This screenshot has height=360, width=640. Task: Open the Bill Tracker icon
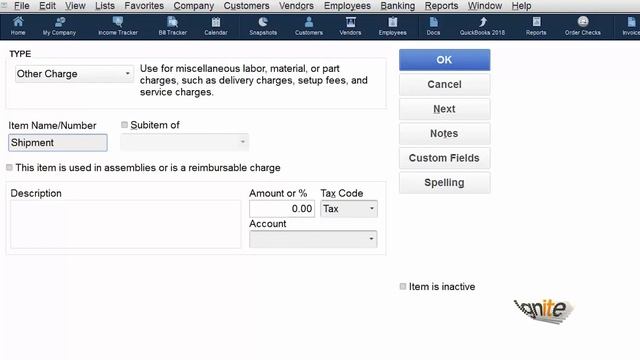pos(173,26)
